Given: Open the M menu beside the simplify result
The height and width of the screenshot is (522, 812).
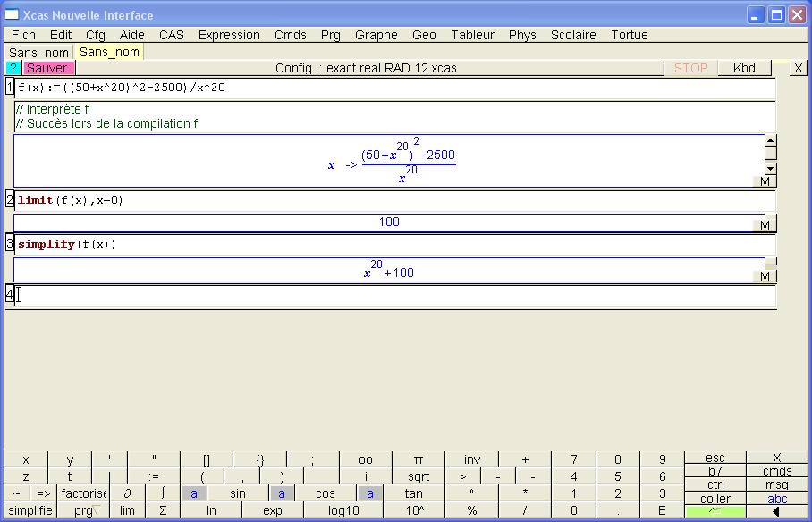Looking at the screenshot, I should (765, 276).
